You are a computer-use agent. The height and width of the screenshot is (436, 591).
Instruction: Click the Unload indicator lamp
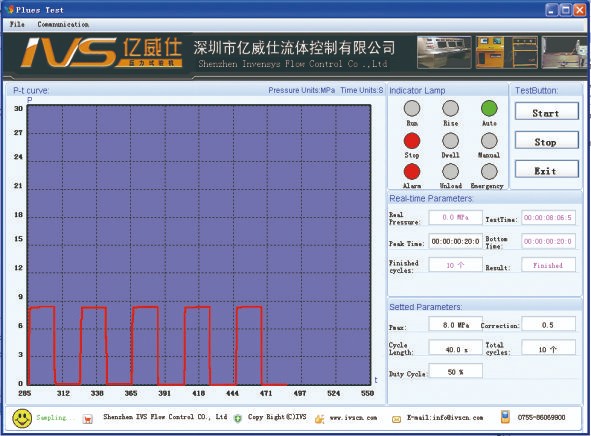point(450,172)
